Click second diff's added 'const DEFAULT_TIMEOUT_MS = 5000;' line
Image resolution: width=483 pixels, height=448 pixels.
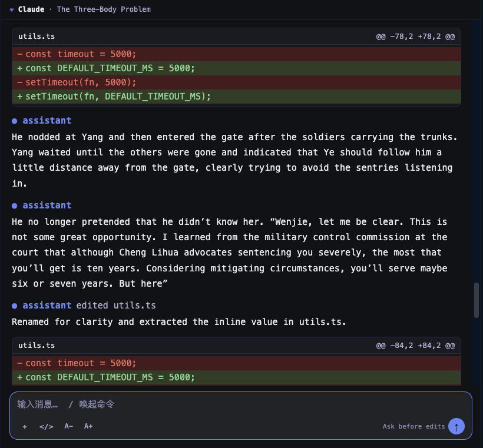236,377
